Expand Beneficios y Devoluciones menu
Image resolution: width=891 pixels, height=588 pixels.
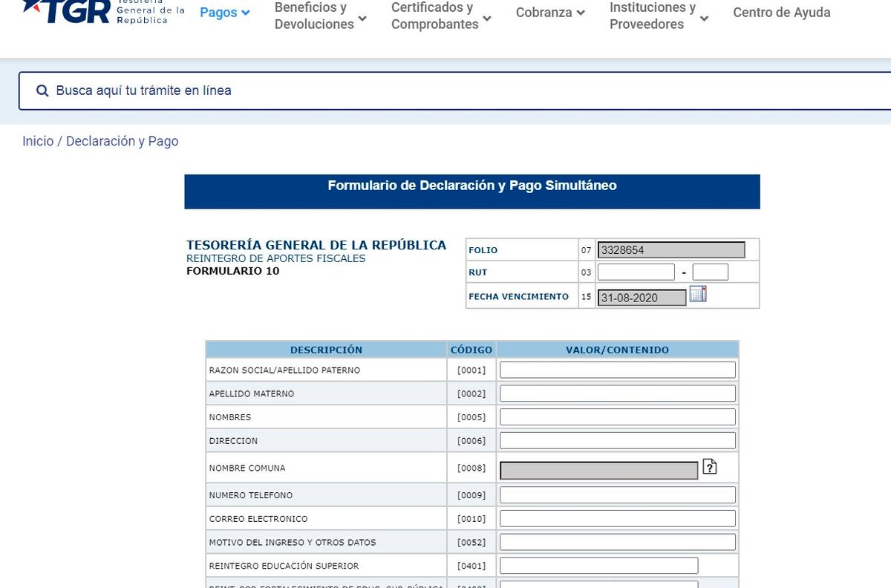[x=321, y=16]
